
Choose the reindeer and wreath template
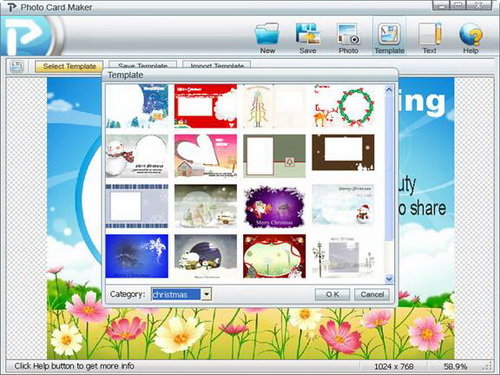343,106
